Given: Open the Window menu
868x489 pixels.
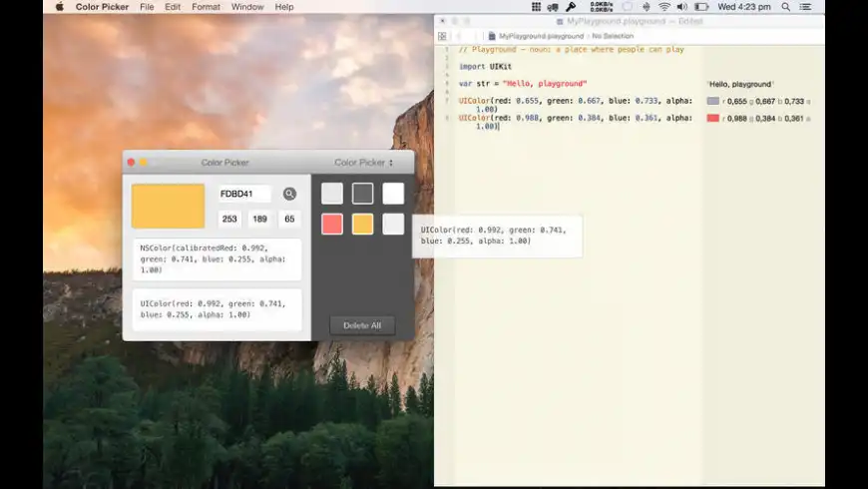Looking at the screenshot, I should point(247,7).
